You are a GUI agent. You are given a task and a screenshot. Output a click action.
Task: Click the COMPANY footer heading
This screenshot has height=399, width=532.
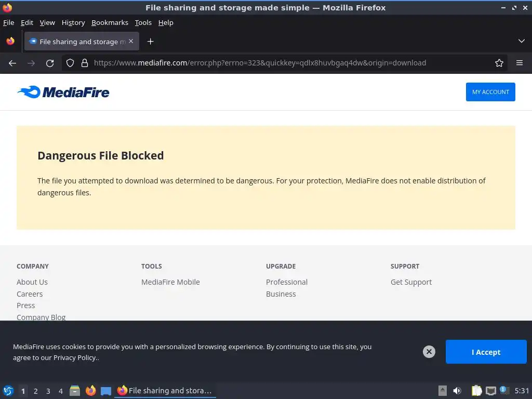point(33,267)
